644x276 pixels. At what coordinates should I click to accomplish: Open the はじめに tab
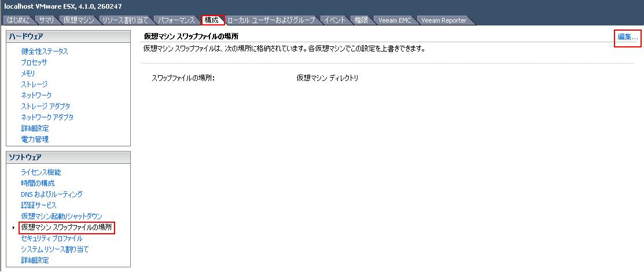[19, 20]
